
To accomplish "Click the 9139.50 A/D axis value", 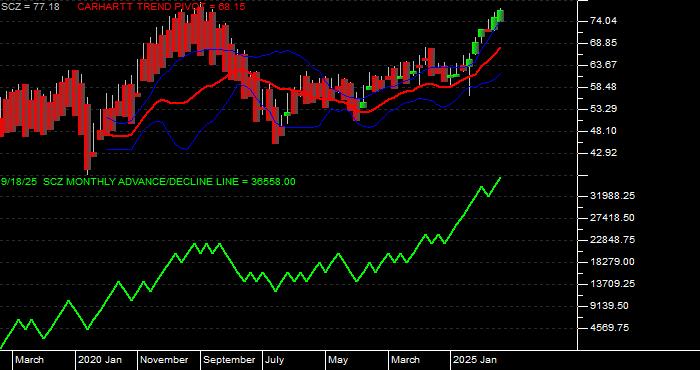I will click(x=609, y=306).
